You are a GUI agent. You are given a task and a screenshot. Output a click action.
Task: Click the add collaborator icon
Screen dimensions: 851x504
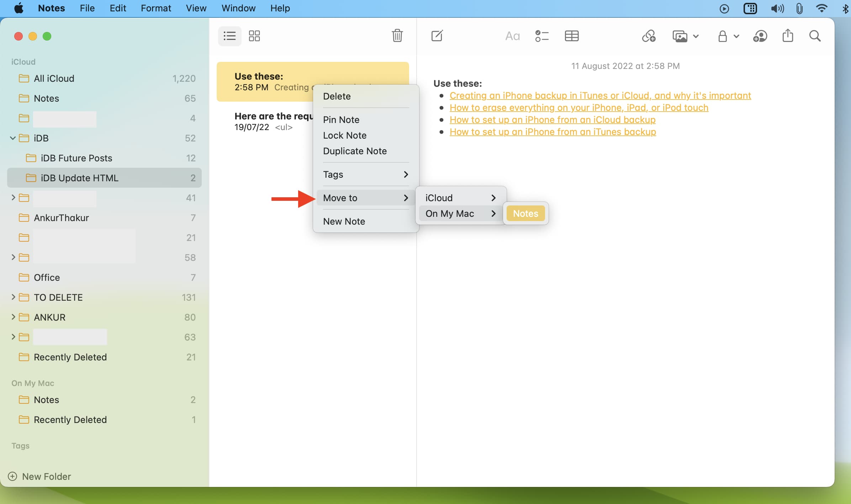pyautogui.click(x=760, y=36)
